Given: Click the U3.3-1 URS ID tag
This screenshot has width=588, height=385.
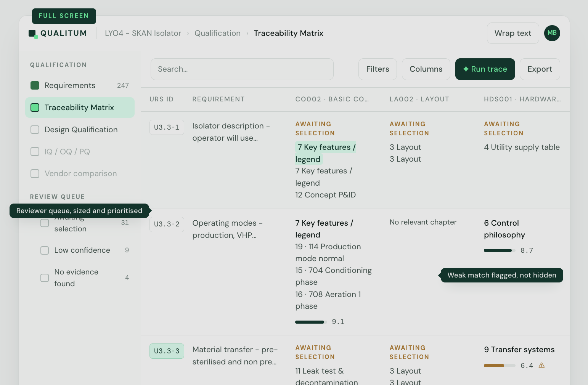Looking at the screenshot, I should 167,127.
